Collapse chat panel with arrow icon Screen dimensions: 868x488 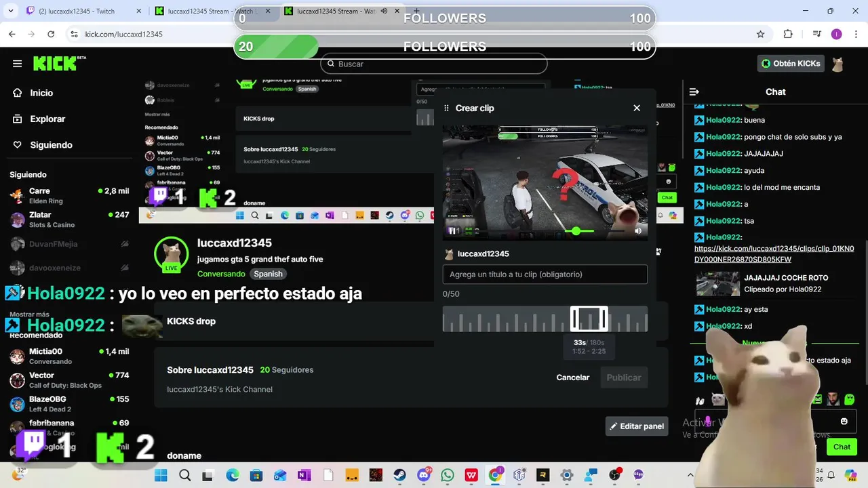694,91
